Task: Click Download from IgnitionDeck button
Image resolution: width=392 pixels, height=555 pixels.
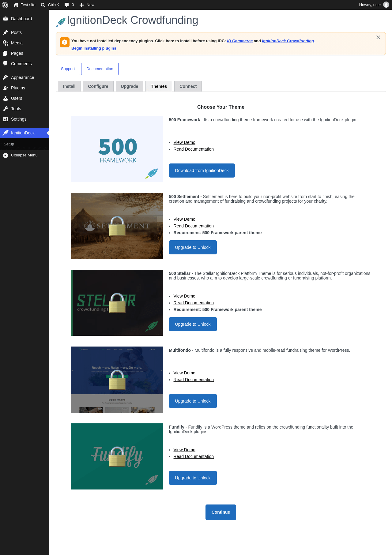Action: click(202, 171)
